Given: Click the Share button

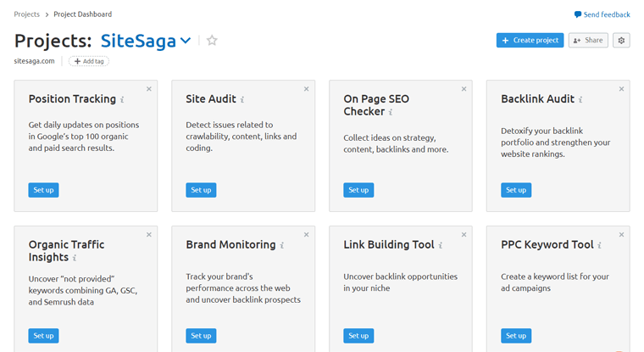Looking at the screenshot, I should pyautogui.click(x=588, y=41).
